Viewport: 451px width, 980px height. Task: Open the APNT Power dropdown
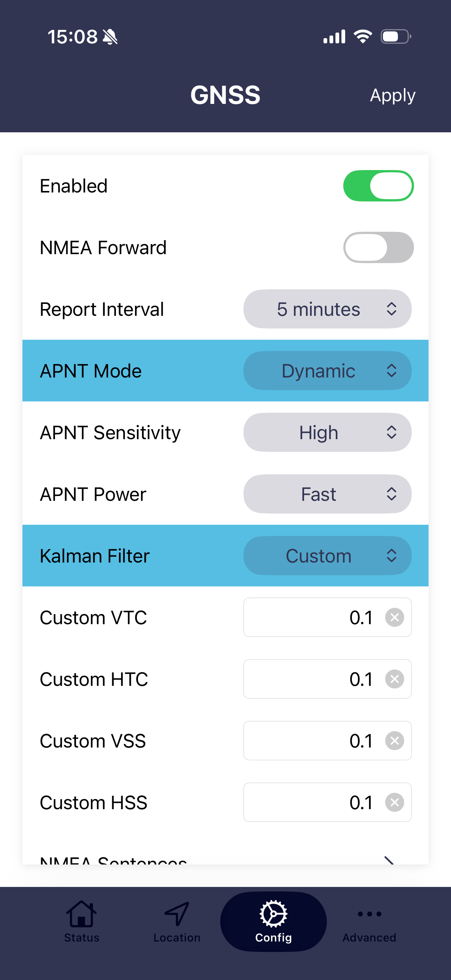(327, 494)
